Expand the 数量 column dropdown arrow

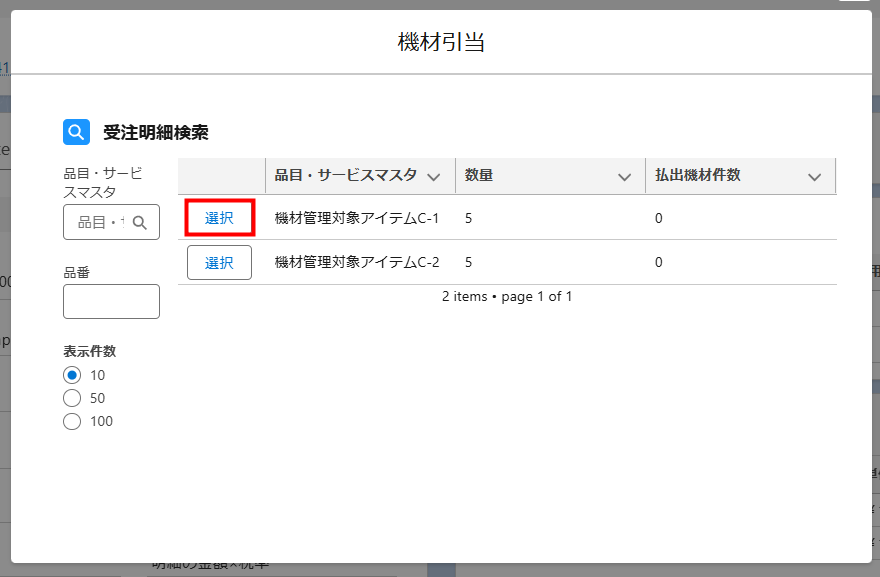(624, 177)
